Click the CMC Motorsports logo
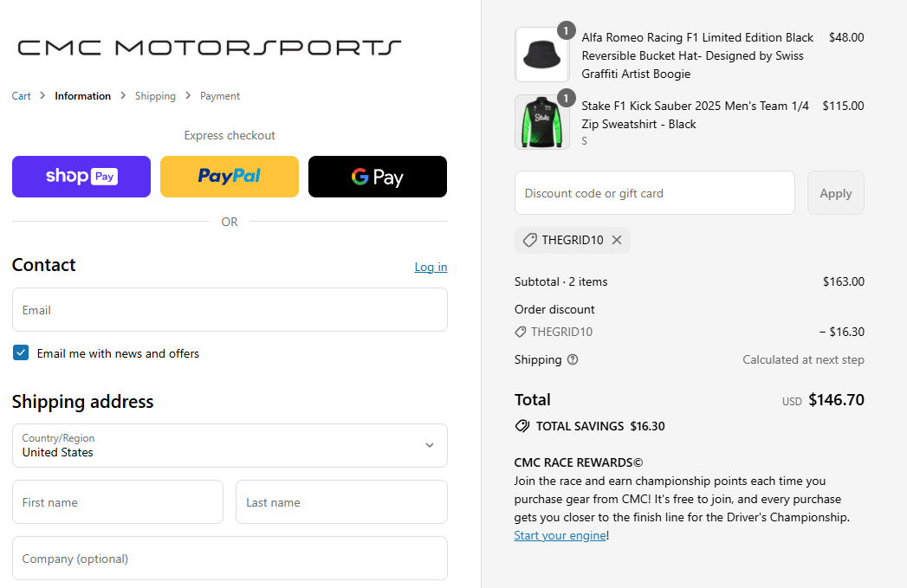 click(209, 48)
